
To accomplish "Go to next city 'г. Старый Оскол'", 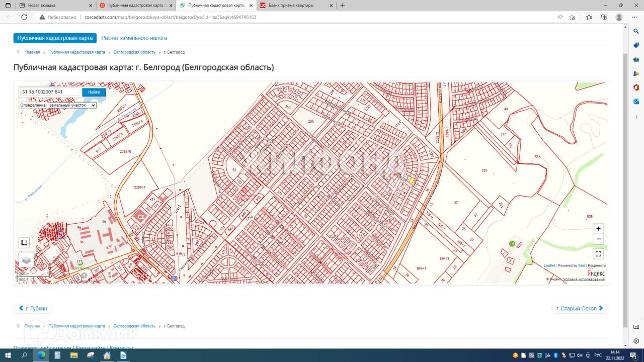I will click(580, 308).
